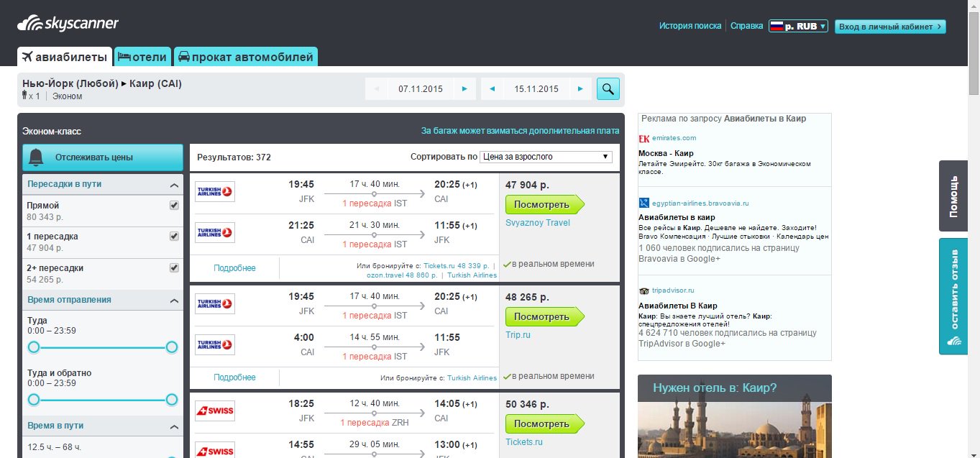Click Посмотреть for the 47 904 р. offer
The image size is (980, 458).
(x=544, y=204)
